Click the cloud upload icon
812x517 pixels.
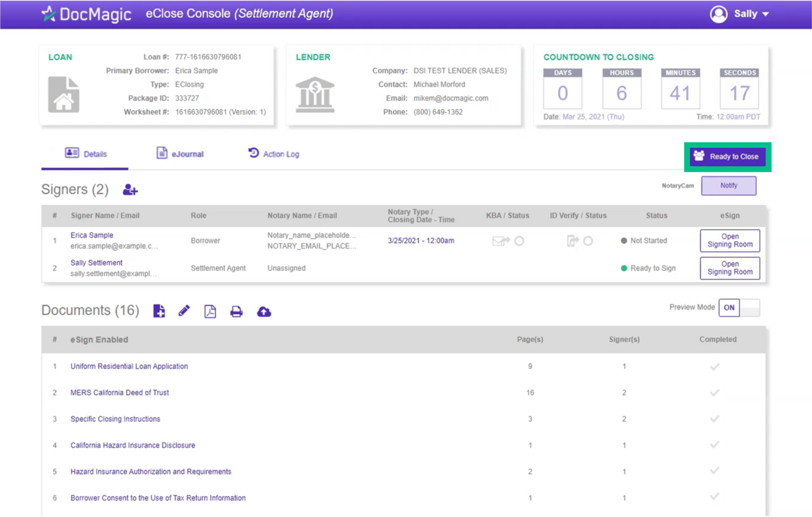coord(264,312)
